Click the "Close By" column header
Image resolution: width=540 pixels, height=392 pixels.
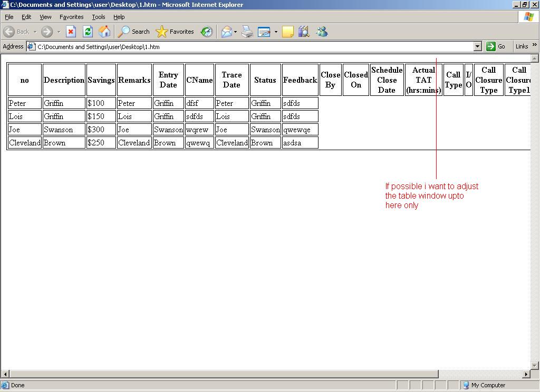coord(331,80)
